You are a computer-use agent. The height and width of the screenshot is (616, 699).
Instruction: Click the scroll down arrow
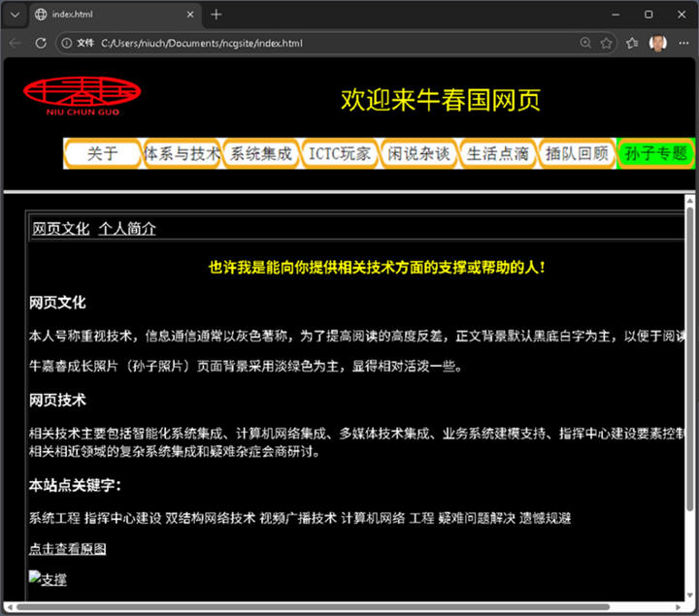pos(689,595)
